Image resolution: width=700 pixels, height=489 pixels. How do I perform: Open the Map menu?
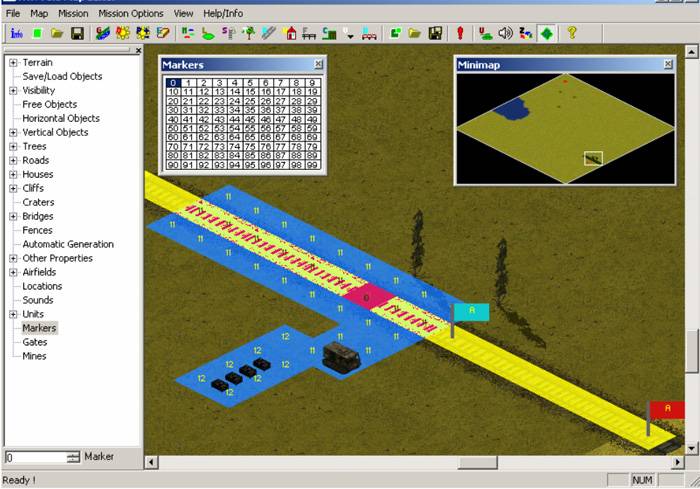pos(39,14)
